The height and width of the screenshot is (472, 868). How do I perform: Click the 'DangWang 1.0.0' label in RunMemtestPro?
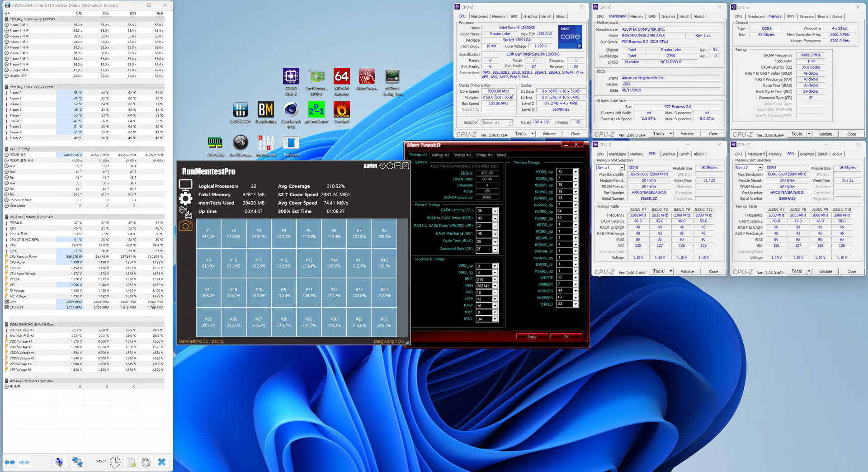(388, 341)
